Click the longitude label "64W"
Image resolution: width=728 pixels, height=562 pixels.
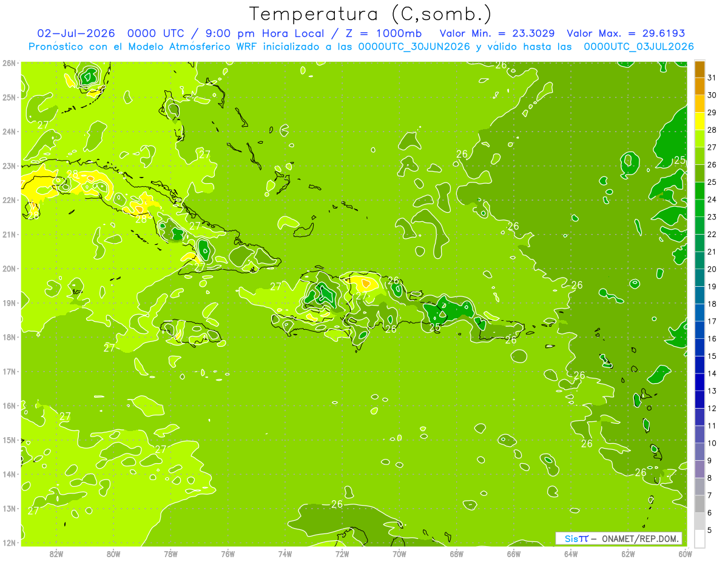point(571,553)
